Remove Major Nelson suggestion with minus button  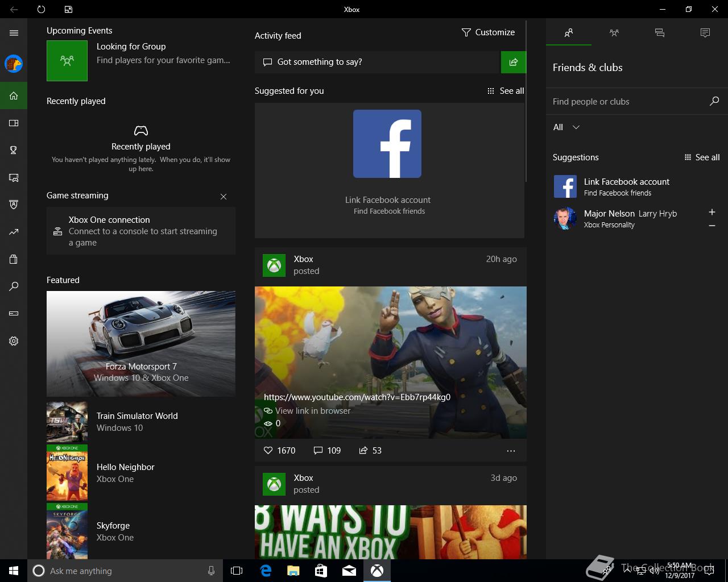tap(712, 226)
